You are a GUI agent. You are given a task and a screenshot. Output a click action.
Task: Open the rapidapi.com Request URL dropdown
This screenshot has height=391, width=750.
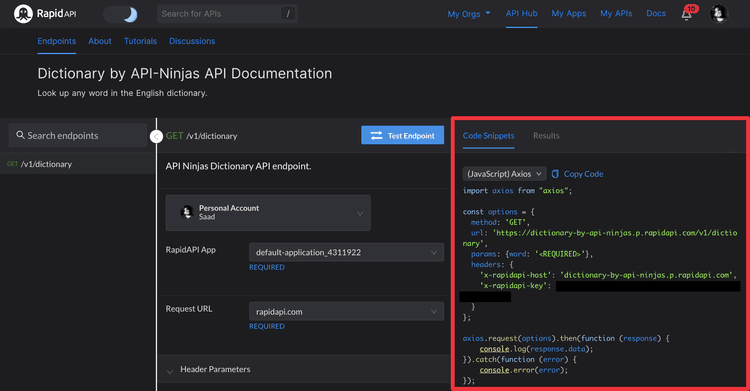[x=346, y=312]
